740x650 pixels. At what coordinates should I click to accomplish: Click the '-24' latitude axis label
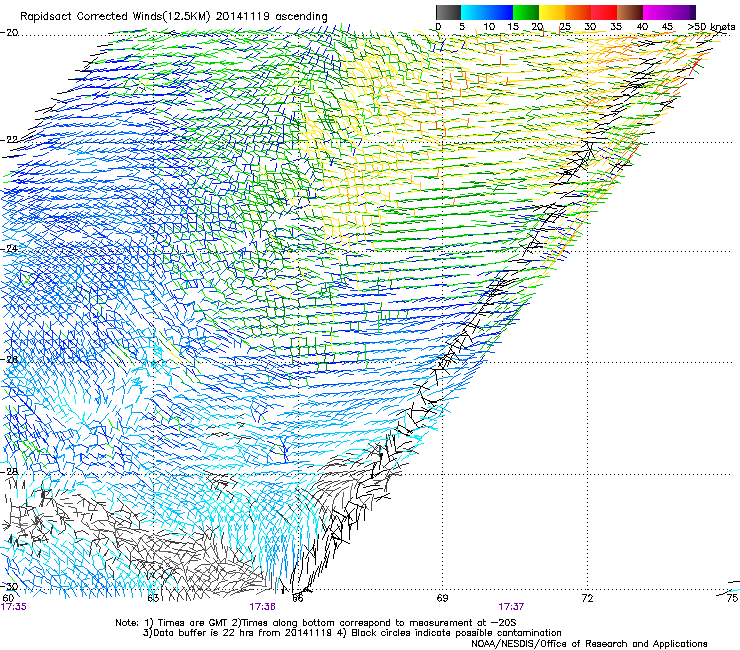9,248
